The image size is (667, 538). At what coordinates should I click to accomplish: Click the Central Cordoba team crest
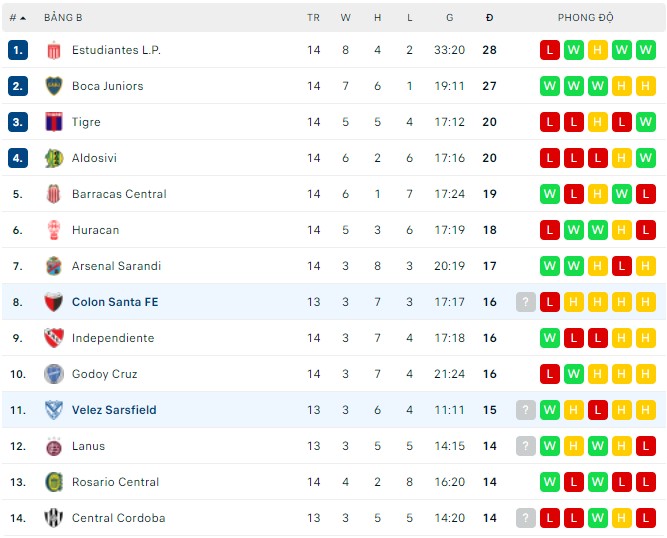[x=54, y=518]
